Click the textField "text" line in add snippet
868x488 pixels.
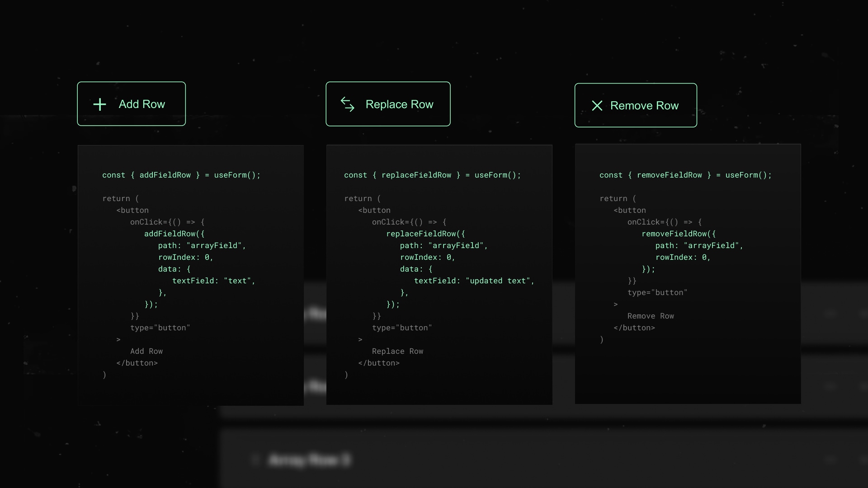coord(213,281)
